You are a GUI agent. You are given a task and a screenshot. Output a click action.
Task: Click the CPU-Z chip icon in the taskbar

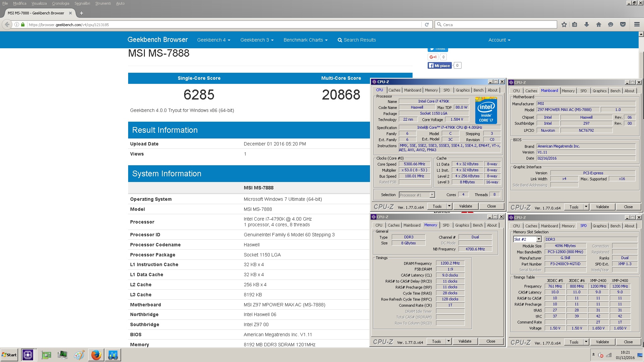pyautogui.click(x=28, y=355)
